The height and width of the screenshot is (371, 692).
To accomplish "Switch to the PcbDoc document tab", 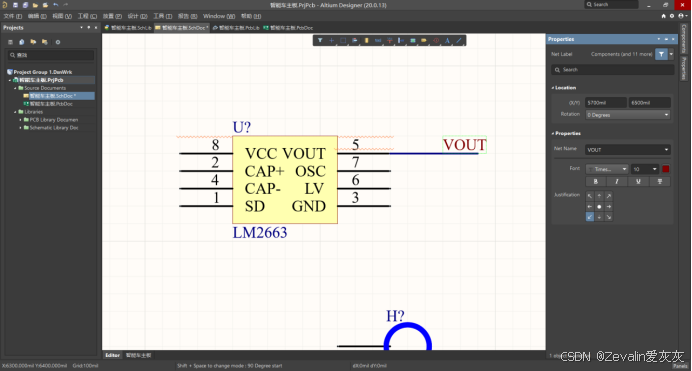I will point(288,27).
